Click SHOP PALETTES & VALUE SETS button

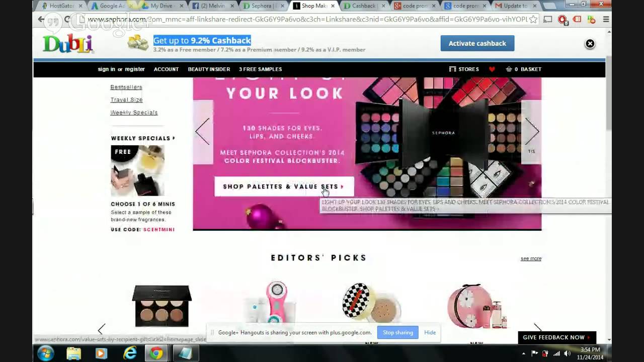(284, 187)
